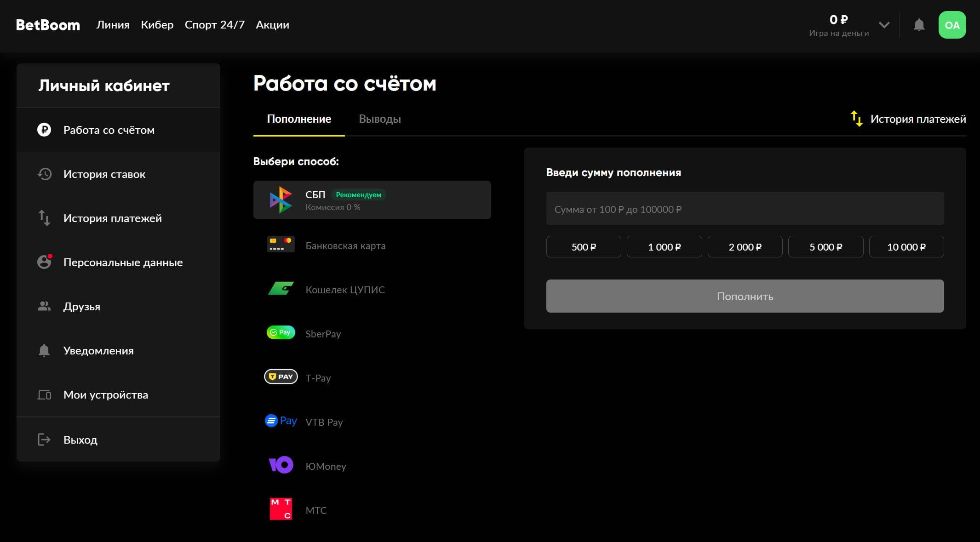The height and width of the screenshot is (542, 980).
Task: Click the ruble icon beside Работа со счётом
Action: 44,130
